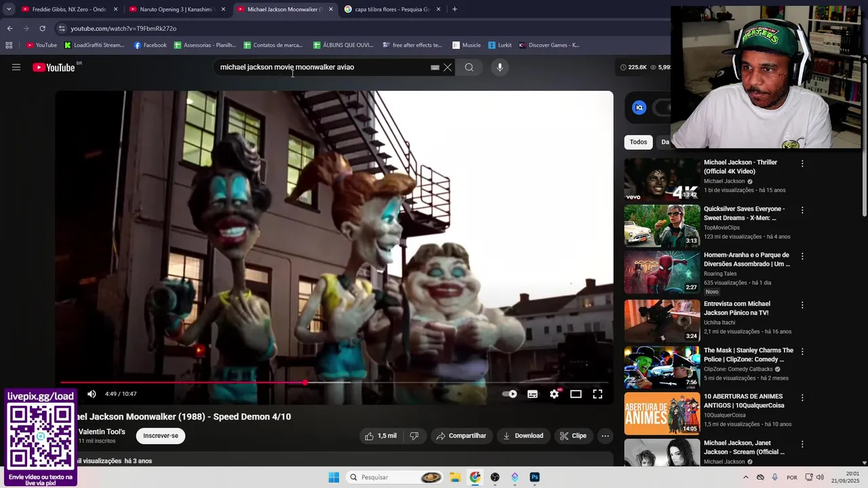Screen dimensions: 868x488
Task: Enter fullscreen mode
Action: click(x=597, y=394)
